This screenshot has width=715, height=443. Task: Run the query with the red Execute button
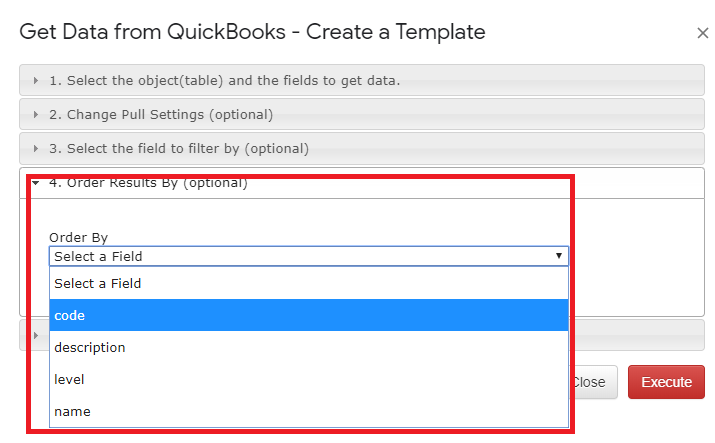(666, 382)
